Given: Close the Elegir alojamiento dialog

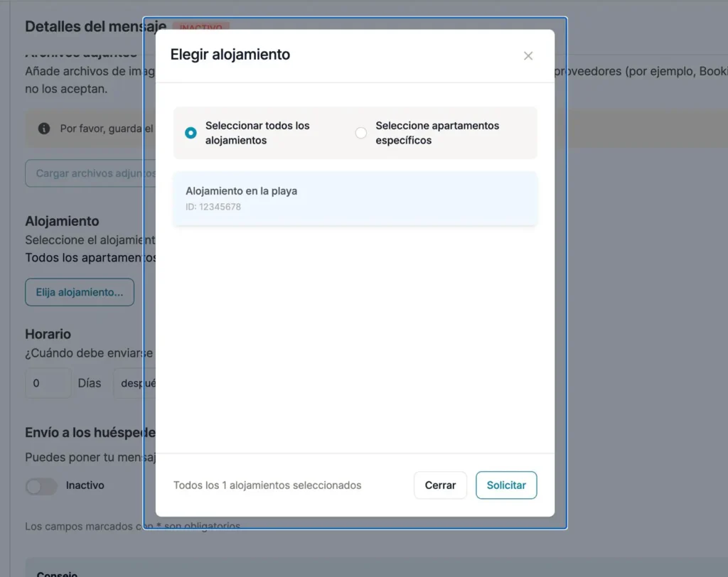Looking at the screenshot, I should (x=528, y=55).
